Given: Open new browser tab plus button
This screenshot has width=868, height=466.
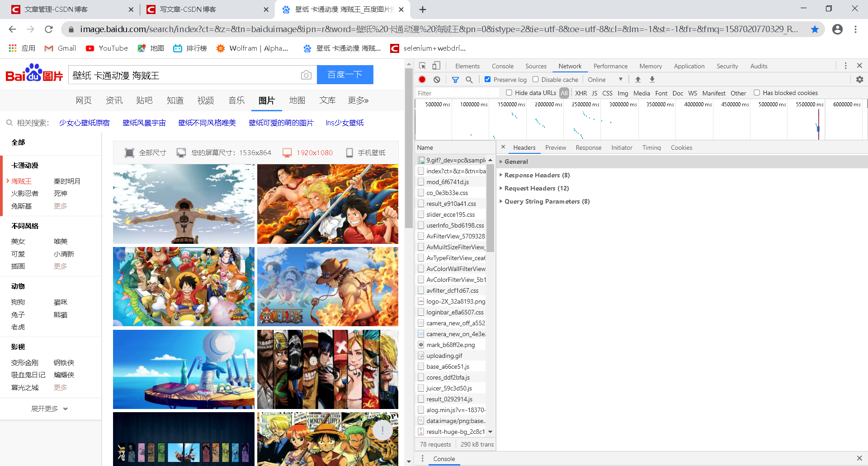Looking at the screenshot, I should coord(423,10).
